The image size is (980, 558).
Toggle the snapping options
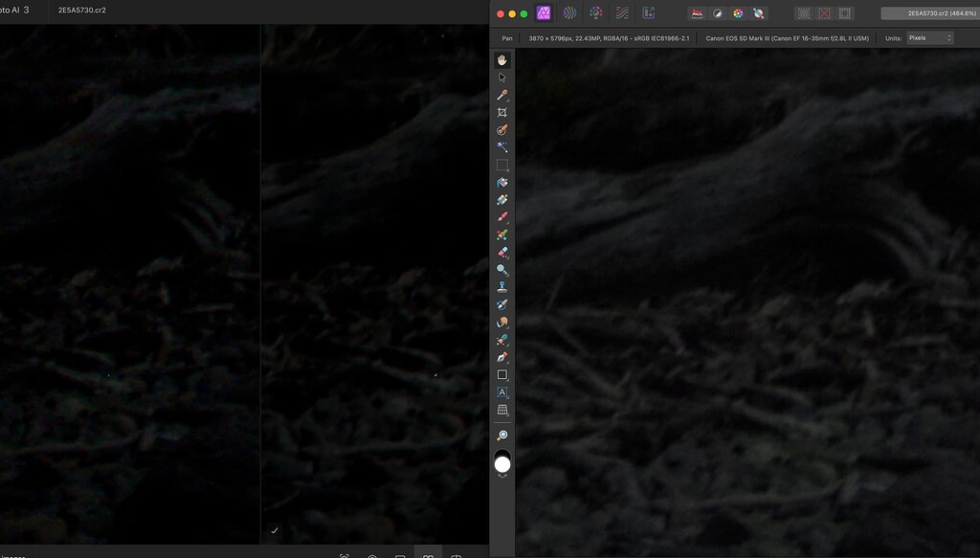coord(802,12)
